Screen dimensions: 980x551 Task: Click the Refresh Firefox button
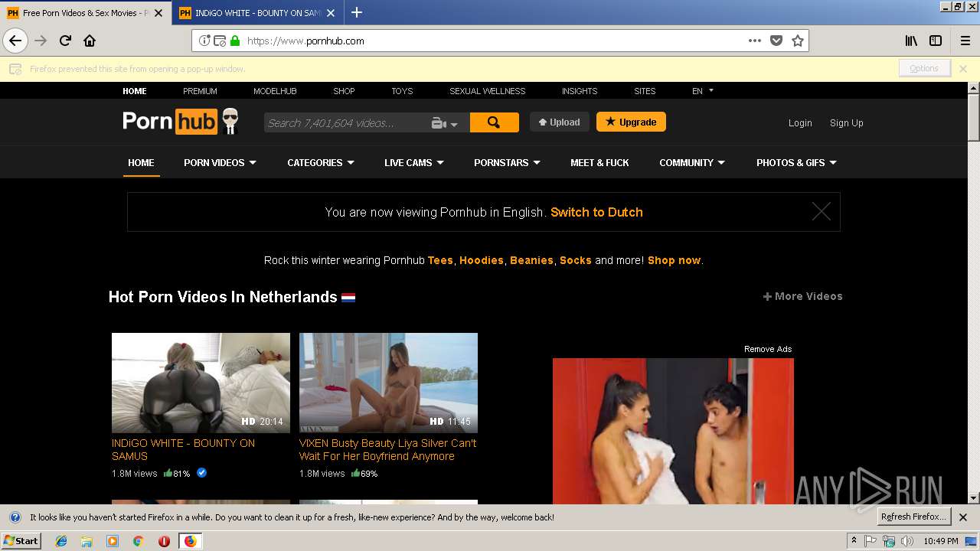coord(913,517)
